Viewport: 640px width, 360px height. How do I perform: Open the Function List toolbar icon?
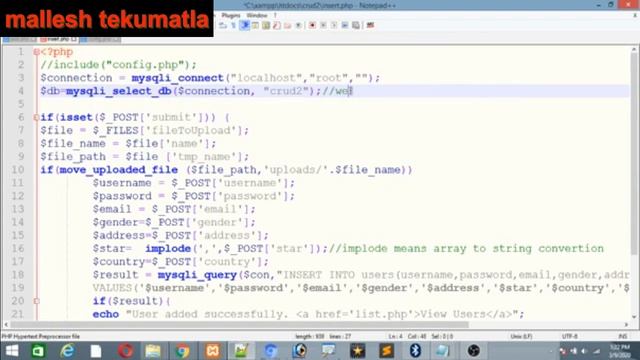click(276, 25)
